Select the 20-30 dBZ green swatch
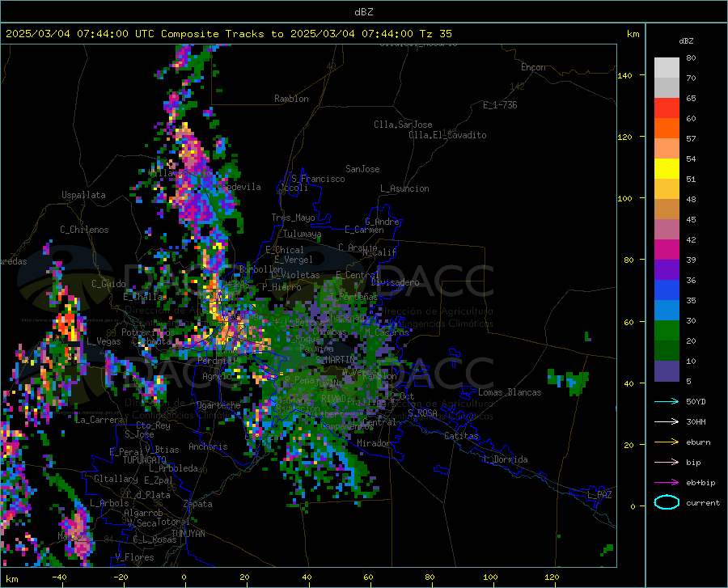Image resolution: width=728 pixels, height=588 pixels. (667, 331)
